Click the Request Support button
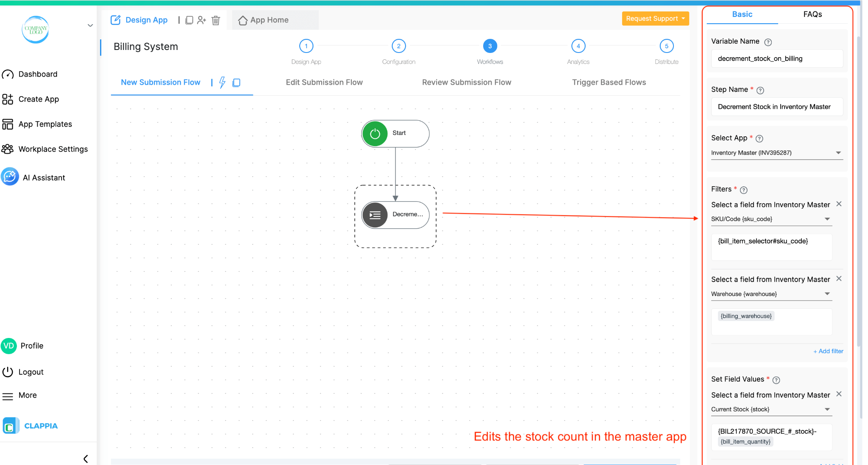Viewport: 868px width, 465px height. click(655, 18)
